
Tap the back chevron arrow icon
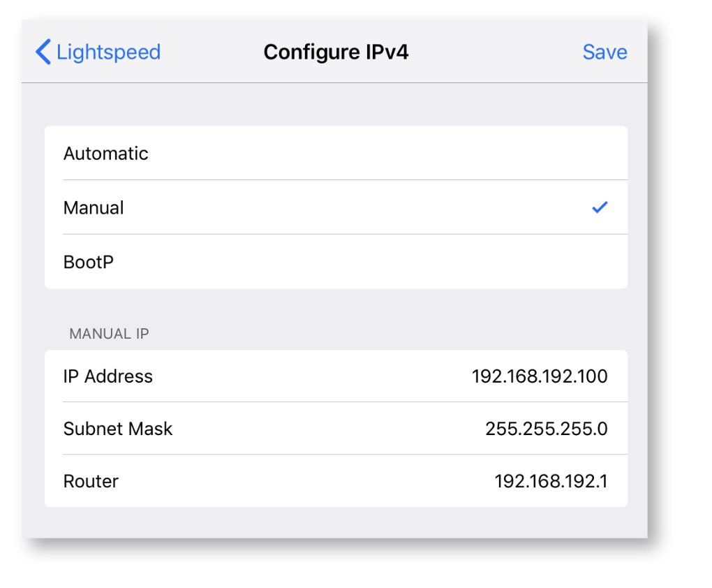[43, 52]
